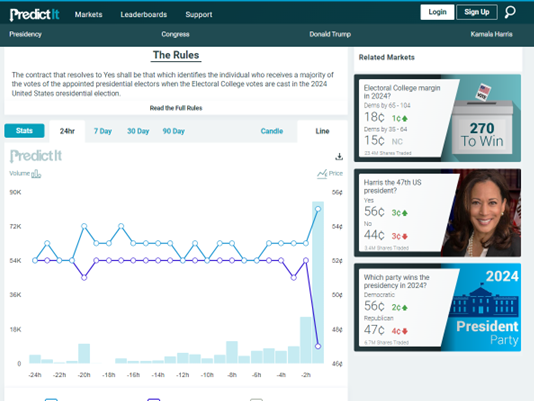Viewport: 534px width, 401px height.
Task: Click Harris Yes price 56¢
Action: 374,212
